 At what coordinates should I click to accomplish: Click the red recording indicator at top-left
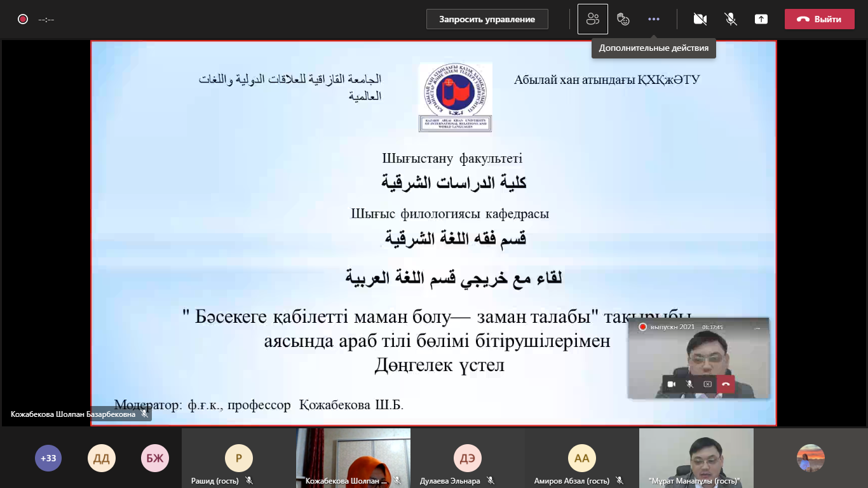[x=23, y=19]
